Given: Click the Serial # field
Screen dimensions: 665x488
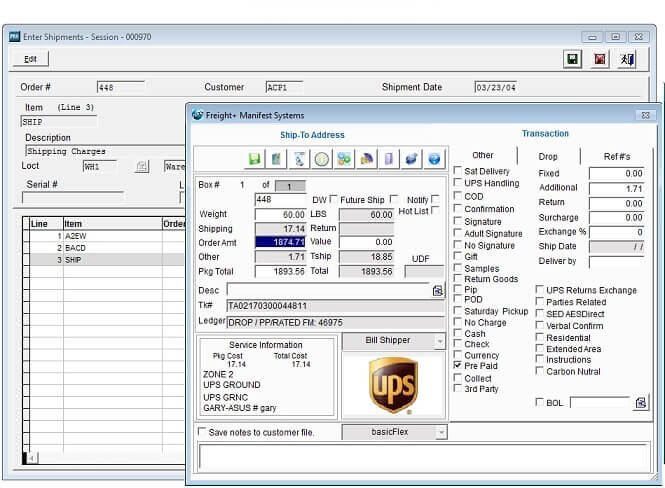Looking at the screenshot, I should click(73, 198).
